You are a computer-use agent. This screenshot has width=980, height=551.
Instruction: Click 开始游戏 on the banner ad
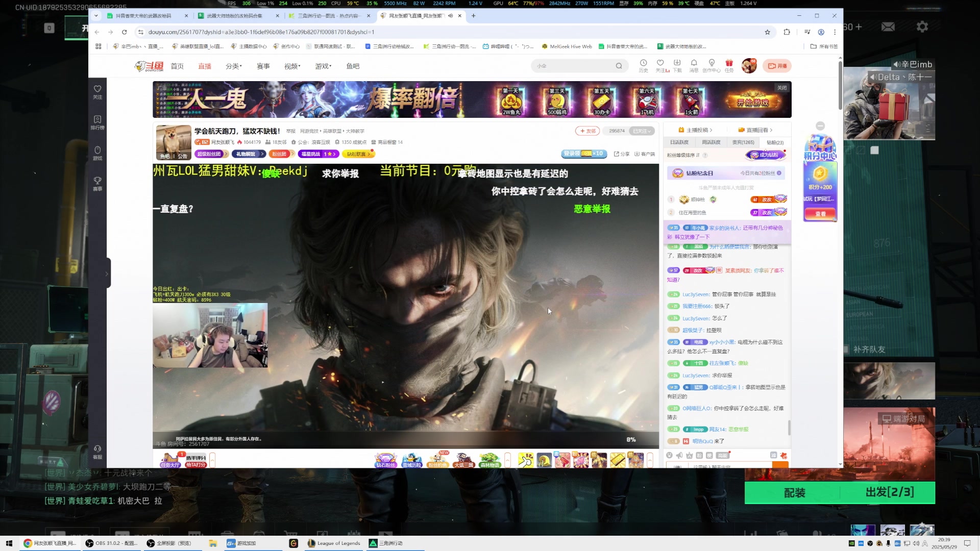click(x=752, y=102)
